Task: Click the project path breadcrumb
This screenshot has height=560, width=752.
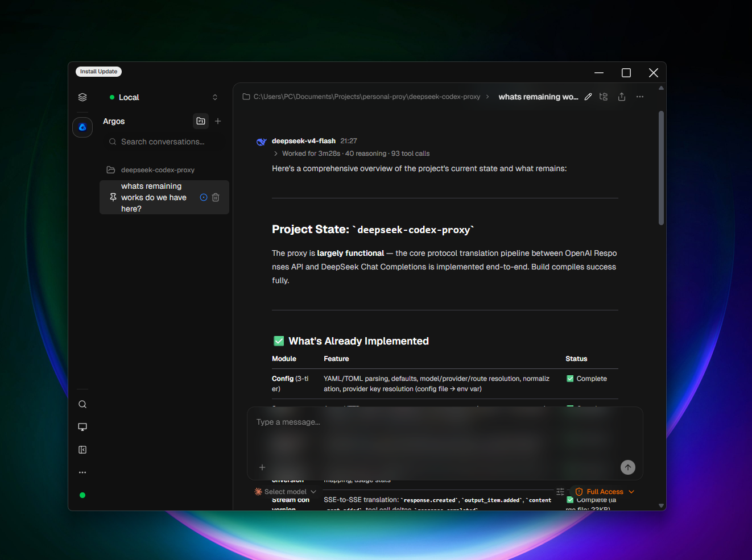Action: tap(367, 97)
